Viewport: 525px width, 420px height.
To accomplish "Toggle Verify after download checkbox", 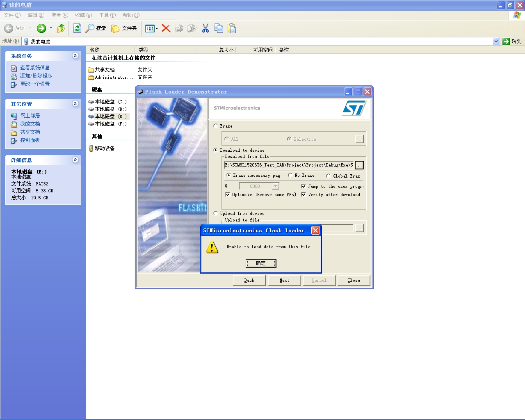I will [x=304, y=194].
